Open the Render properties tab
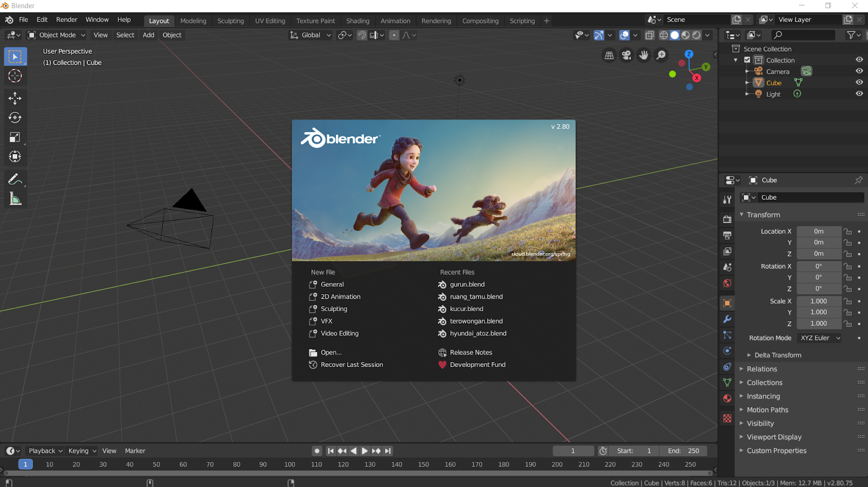Viewport: 868px width, 487px height. 727,219
